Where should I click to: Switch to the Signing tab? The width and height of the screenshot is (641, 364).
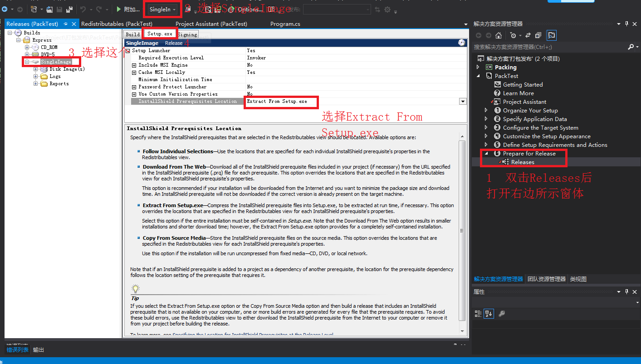tap(187, 34)
